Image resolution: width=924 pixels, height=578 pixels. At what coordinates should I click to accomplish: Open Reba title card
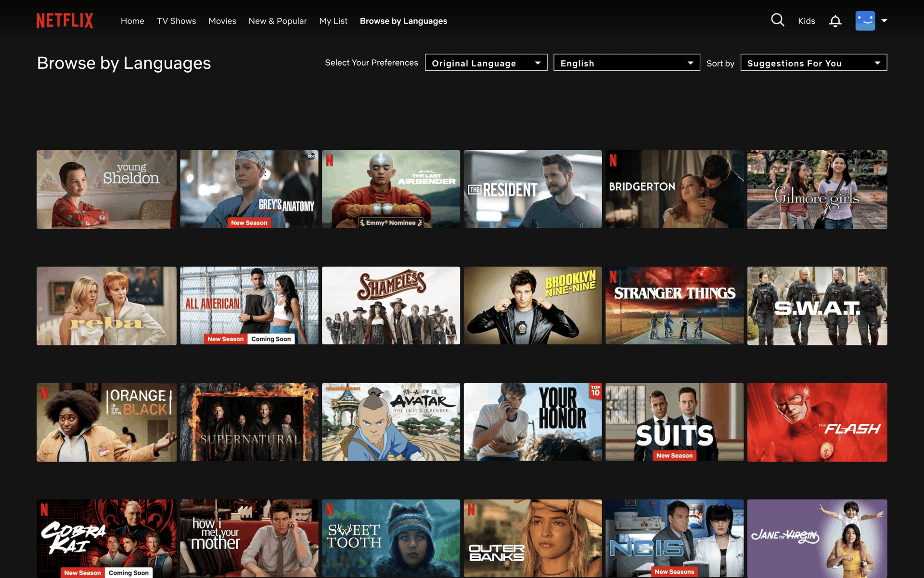pos(106,306)
